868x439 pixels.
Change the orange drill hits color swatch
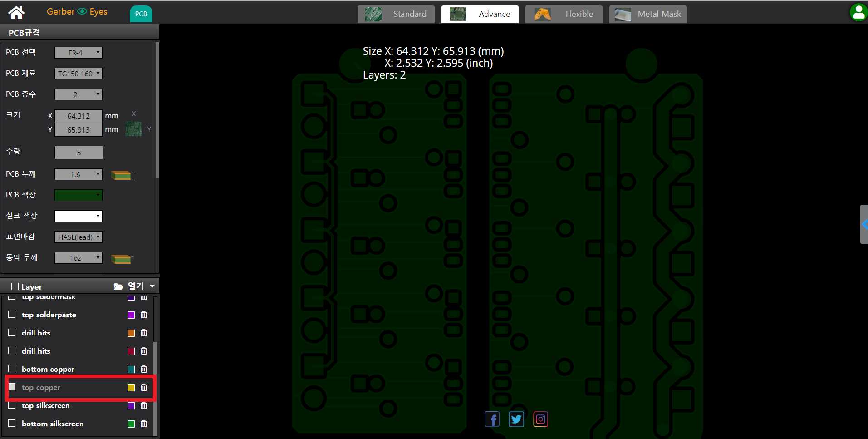[x=131, y=333]
